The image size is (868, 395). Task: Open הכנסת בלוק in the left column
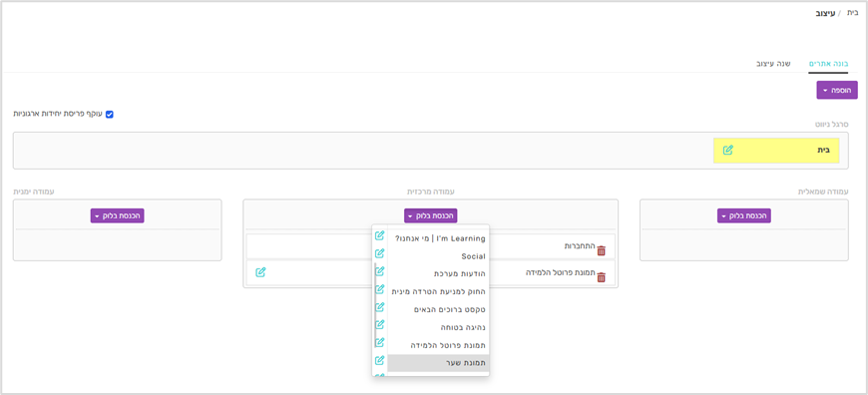(x=744, y=215)
